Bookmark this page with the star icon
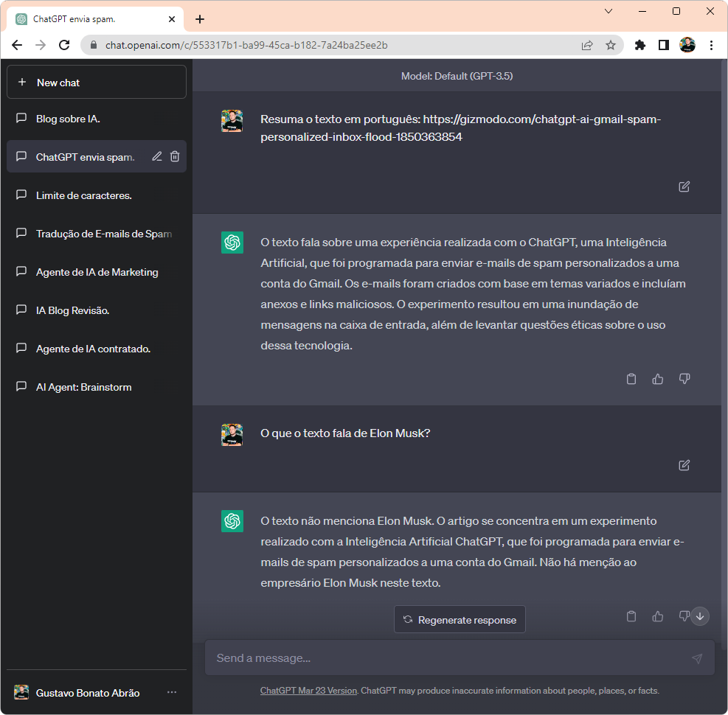 tap(611, 45)
